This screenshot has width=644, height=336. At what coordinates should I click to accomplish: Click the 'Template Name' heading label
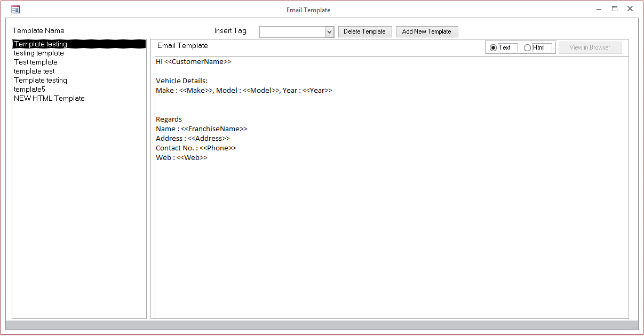coord(38,31)
